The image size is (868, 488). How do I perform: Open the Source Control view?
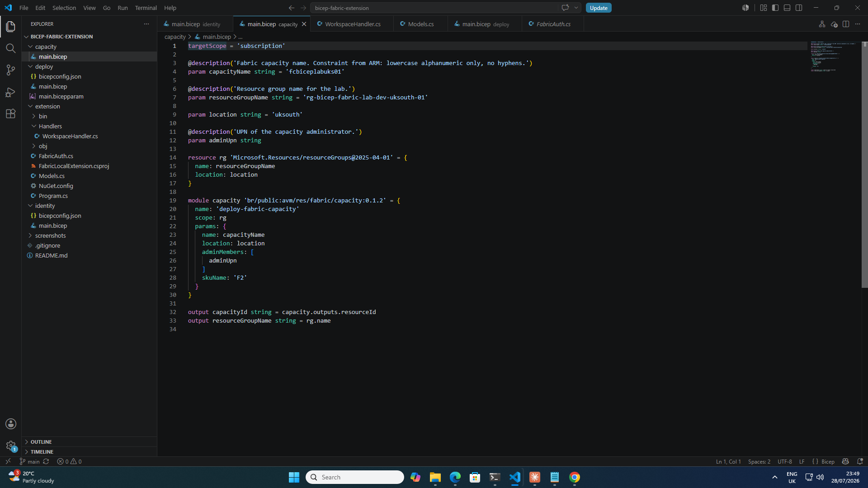(11, 70)
